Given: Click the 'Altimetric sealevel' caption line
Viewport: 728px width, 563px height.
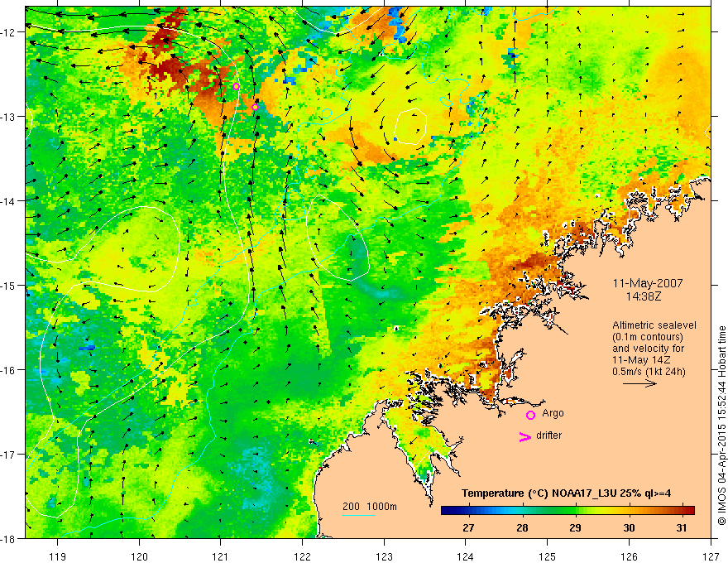Looking at the screenshot, I should point(654,325).
